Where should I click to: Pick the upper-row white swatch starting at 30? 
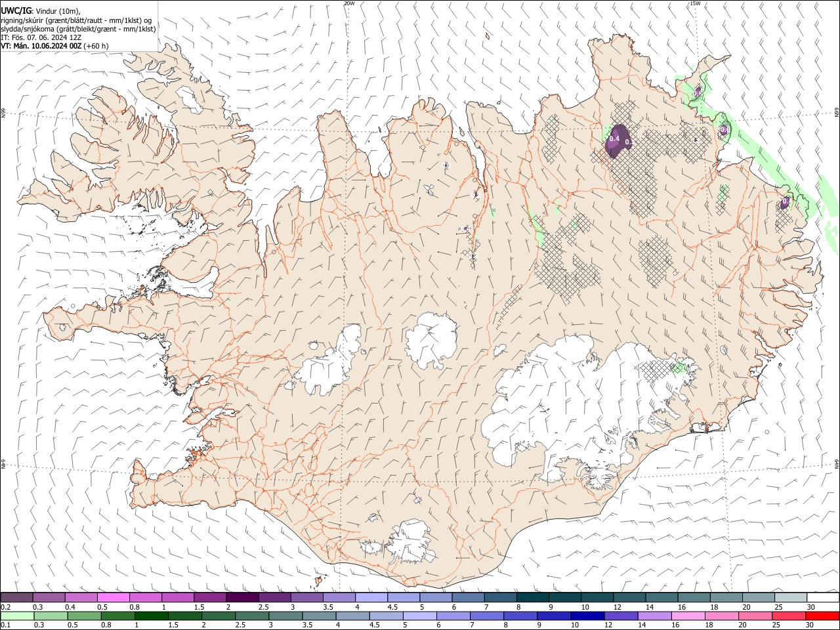pos(823,597)
